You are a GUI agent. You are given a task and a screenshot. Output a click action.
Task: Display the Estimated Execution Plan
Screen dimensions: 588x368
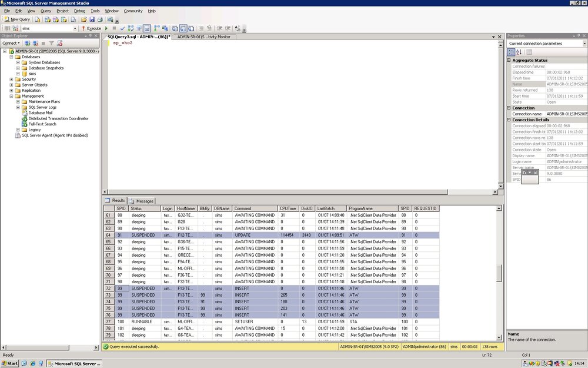131,28
